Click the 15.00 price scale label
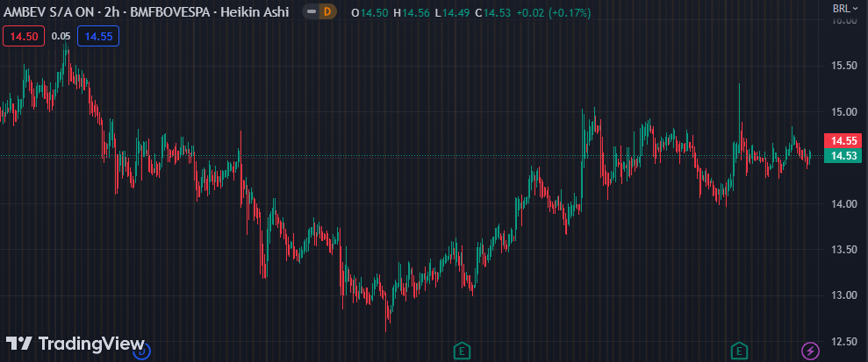 (x=845, y=111)
